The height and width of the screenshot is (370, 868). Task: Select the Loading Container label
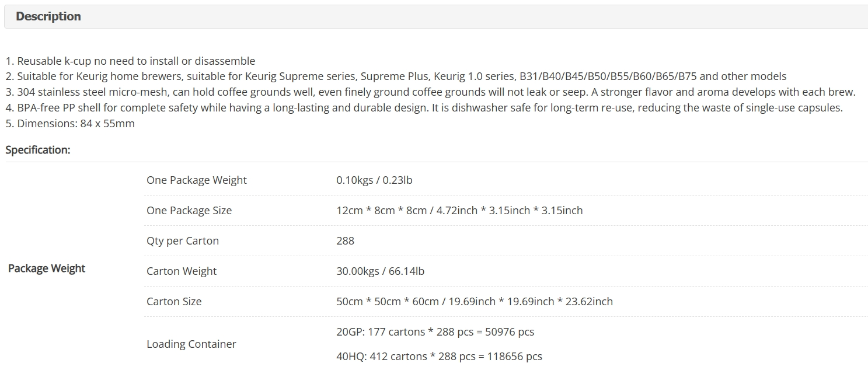point(191,344)
